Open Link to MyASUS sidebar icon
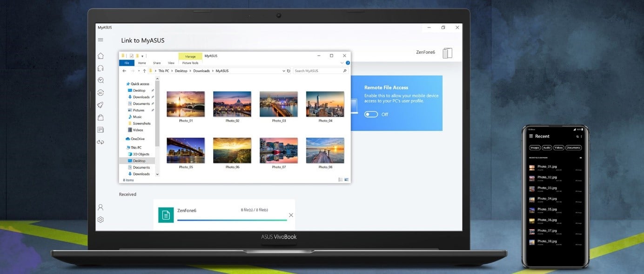Screen dimensions: 644x274 point(101,142)
